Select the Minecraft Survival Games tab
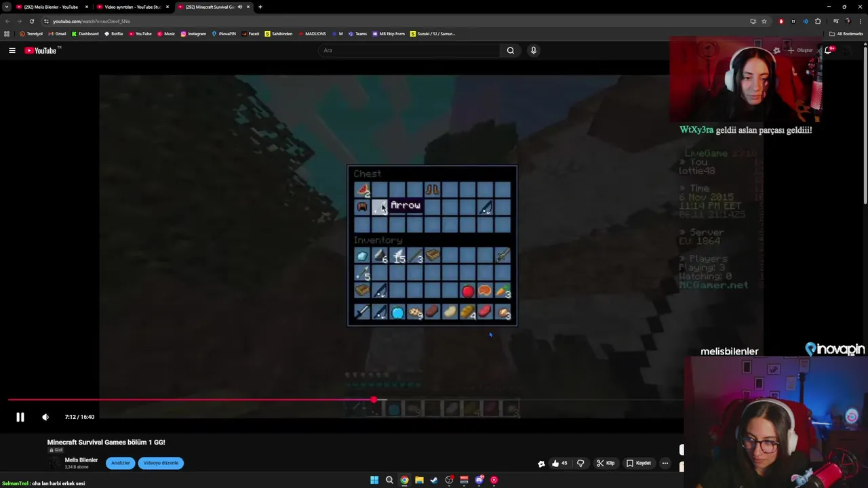 click(x=209, y=7)
